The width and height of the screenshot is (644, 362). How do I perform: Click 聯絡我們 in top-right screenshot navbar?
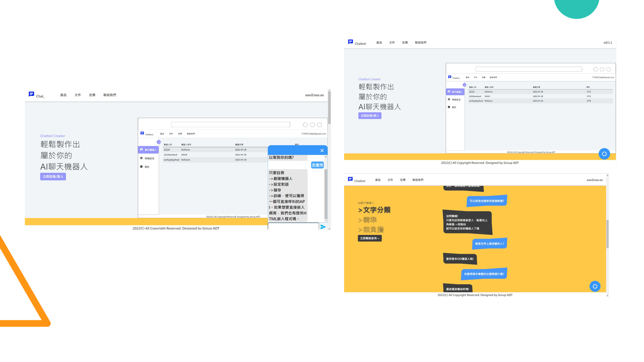coord(420,42)
